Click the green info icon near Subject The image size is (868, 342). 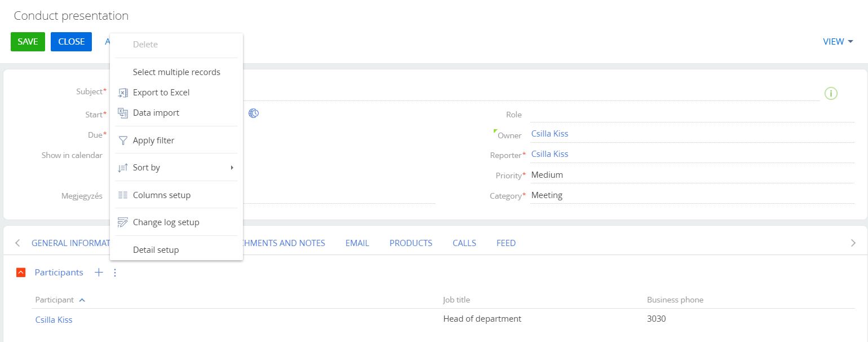pos(831,94)
